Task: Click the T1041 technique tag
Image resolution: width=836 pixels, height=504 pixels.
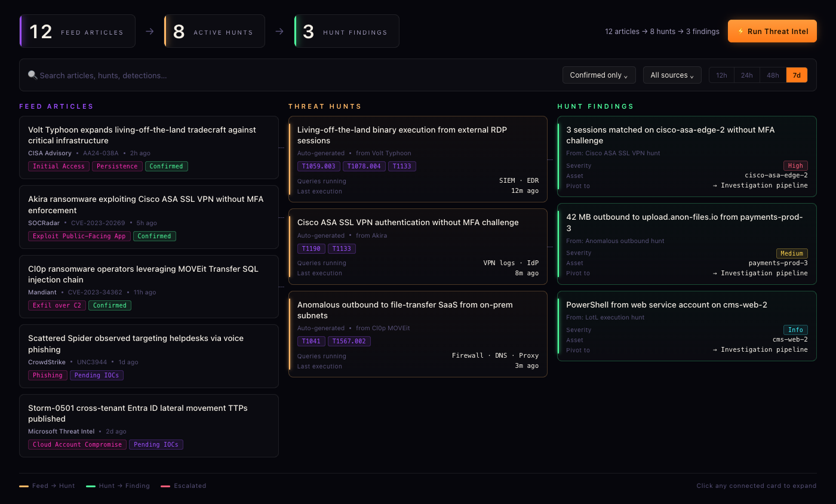Action: pos(311,341)
